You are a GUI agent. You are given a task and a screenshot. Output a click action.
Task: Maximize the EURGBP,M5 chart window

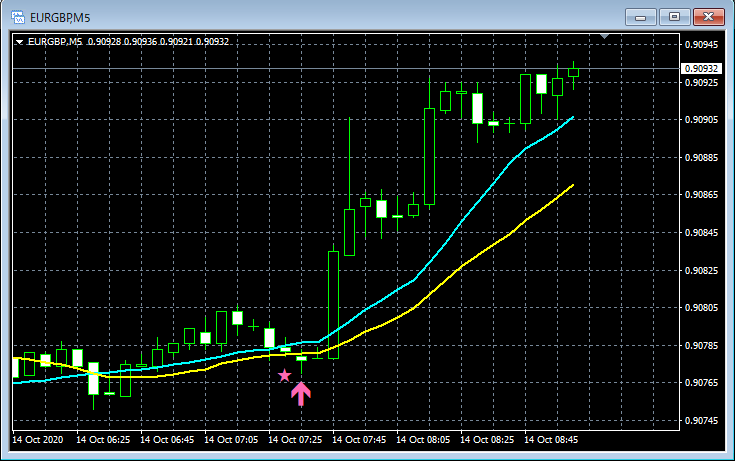click(674, 17)
